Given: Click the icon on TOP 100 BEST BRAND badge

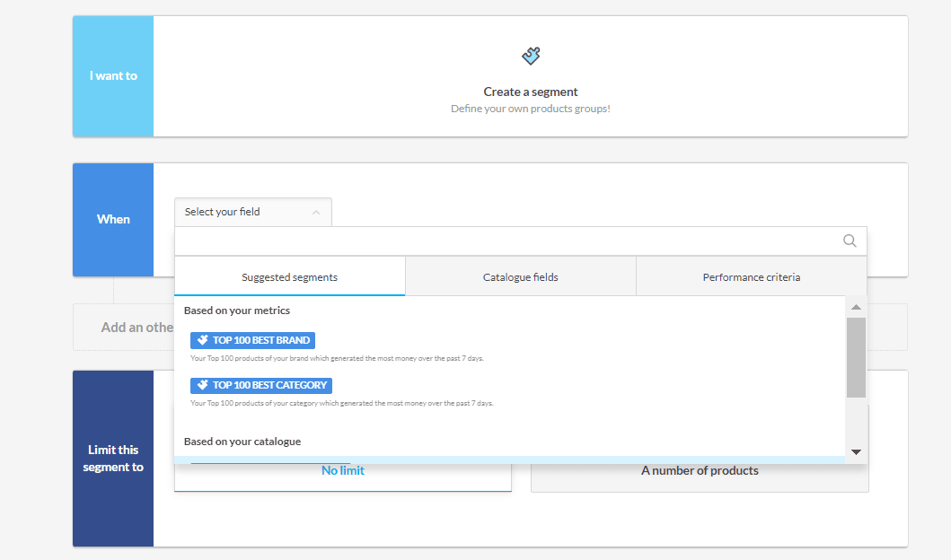Looking at the screenshot, I should coord(203,340).
